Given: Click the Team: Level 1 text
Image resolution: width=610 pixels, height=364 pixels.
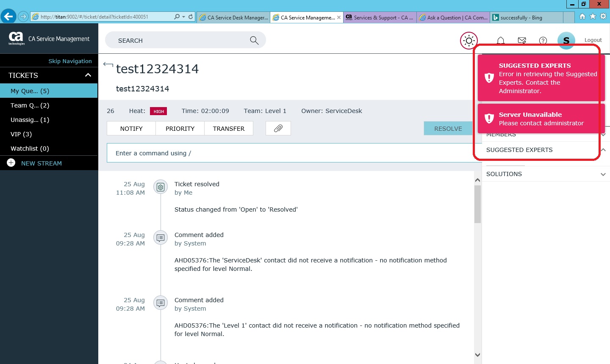Looking at the screenshot, I should pyautogui.click(x=265, y=111).
